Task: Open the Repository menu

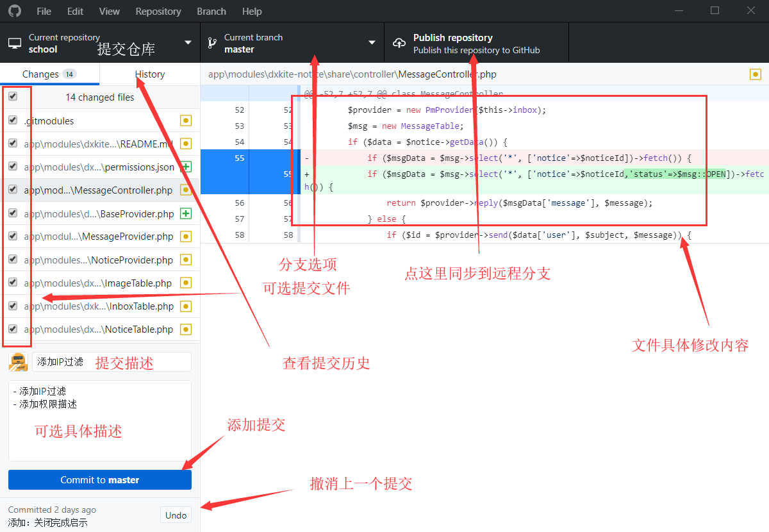Action: pos(158,11)
